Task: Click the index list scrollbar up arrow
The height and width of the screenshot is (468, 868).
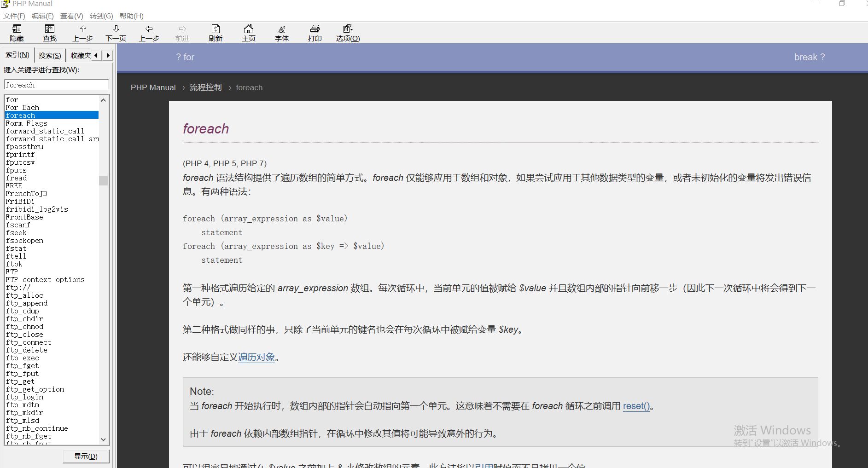Action: pyautogui.click(x=103, y=100)
